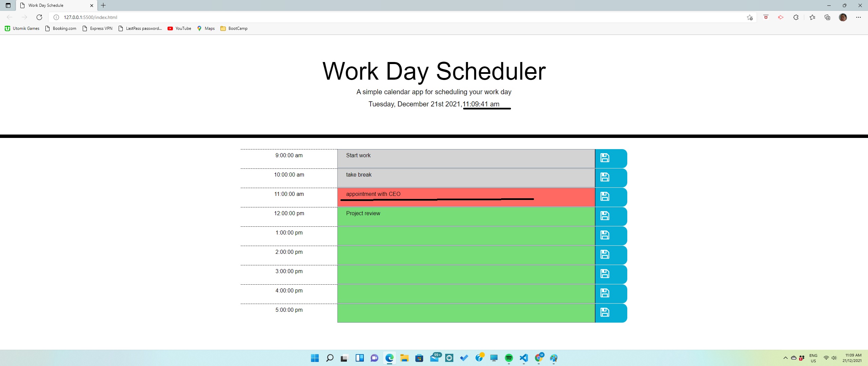This screenshot has width=868, height=366.
Task: Click the address bar URL
Action: point(91,17)
